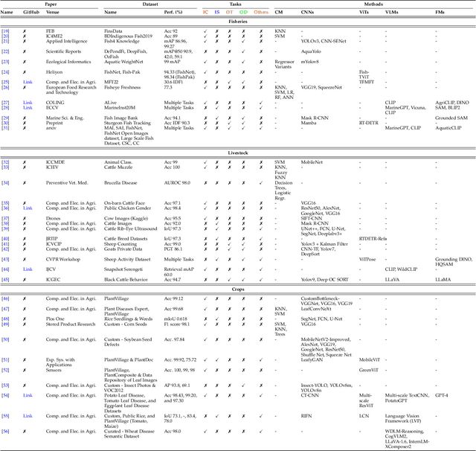The width and height of the screenshot is (476, 451).
Task: Click citation [30] for Sturgeon Fish Tracking
Action: tap(5, 123)
